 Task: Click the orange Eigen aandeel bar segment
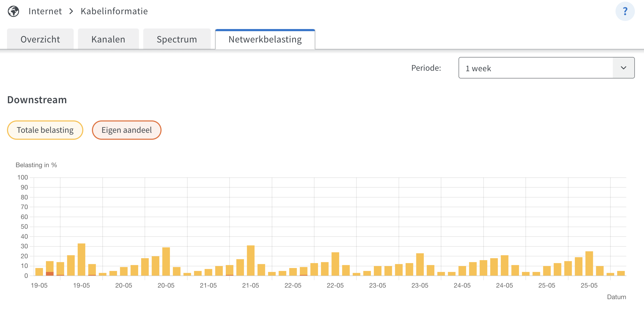[x=50, y=274]
